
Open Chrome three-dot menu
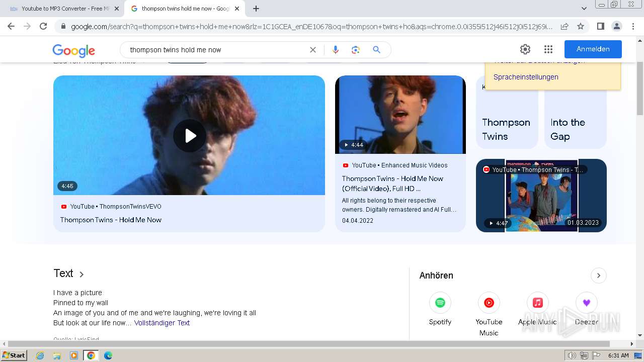633,26
